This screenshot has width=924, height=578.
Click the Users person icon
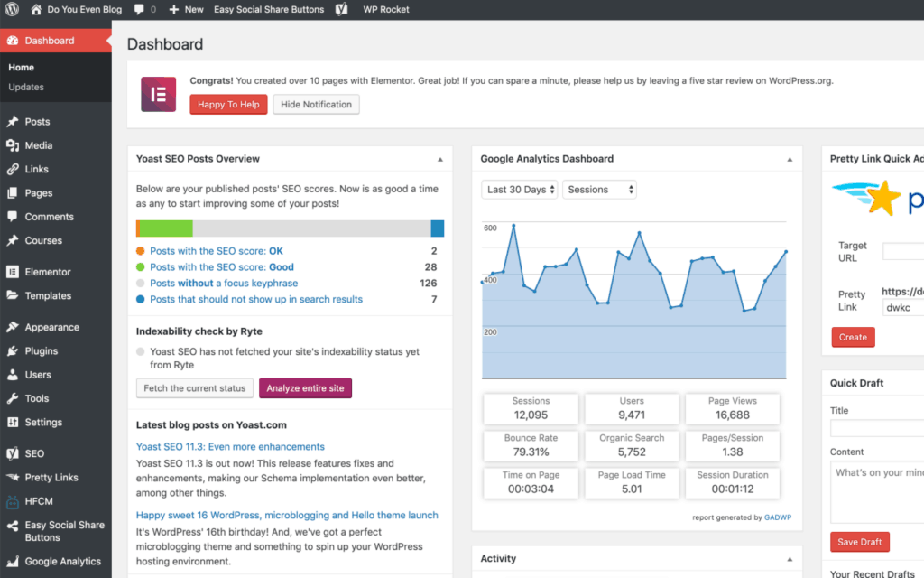(x=13, y=375)
